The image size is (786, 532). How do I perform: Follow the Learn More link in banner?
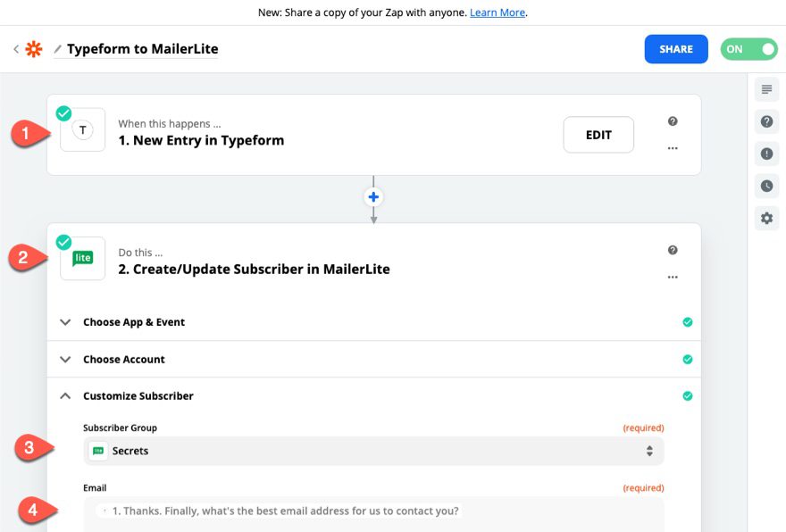[x=497, y=12]
